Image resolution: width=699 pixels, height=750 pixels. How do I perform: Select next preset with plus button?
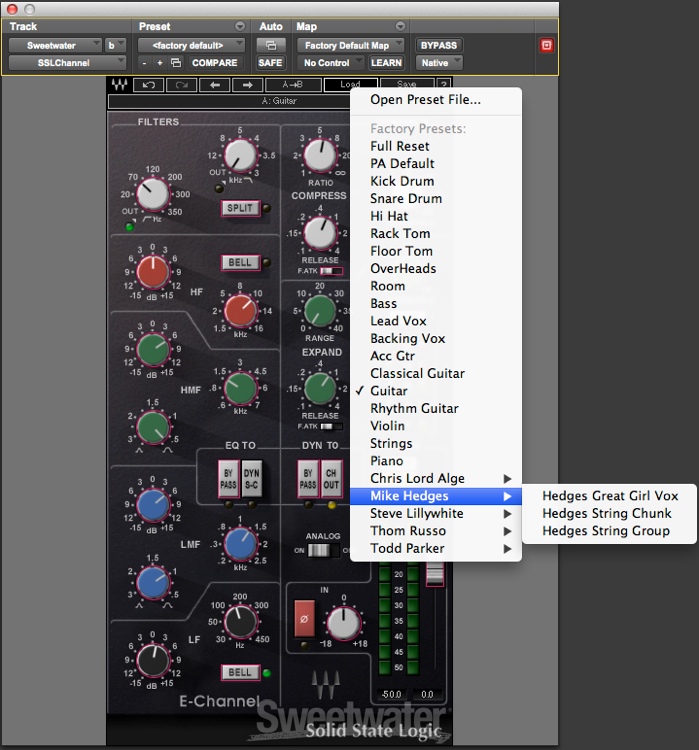pos(160,63)
